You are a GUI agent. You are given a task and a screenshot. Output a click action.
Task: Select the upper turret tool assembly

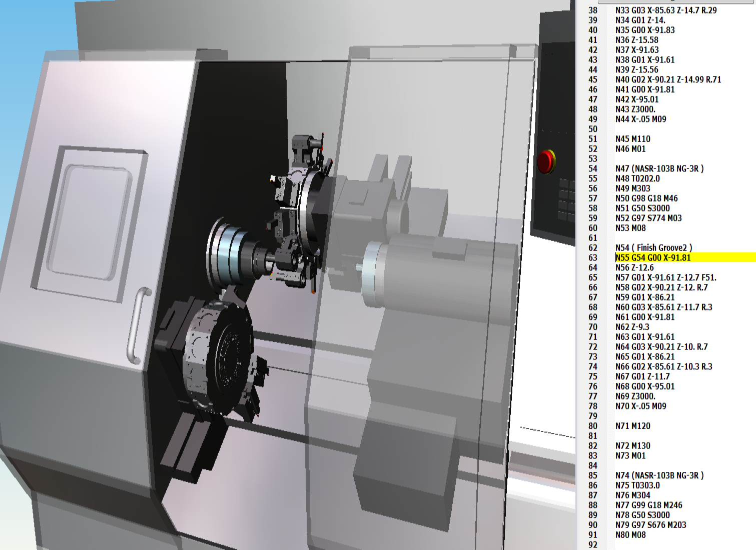point(298,210)
